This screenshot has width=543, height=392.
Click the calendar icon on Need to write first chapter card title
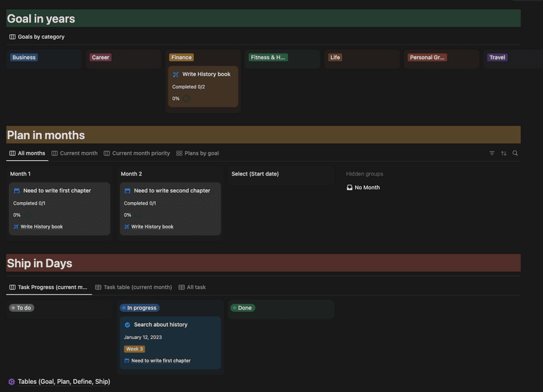16,191
